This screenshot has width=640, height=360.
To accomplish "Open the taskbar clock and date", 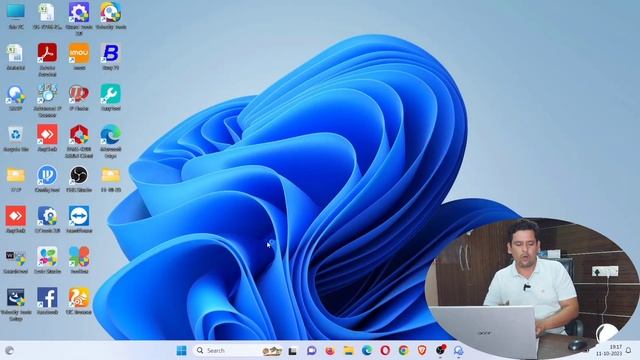I will click(610, 350).
